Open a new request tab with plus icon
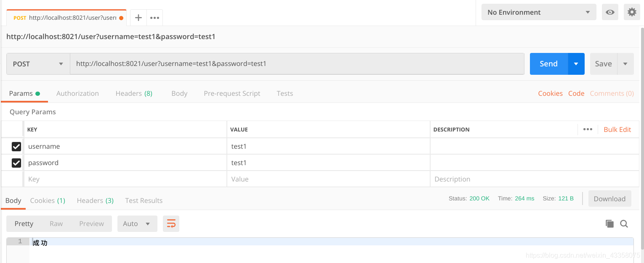The image size is (644, 263). point(138,18)
